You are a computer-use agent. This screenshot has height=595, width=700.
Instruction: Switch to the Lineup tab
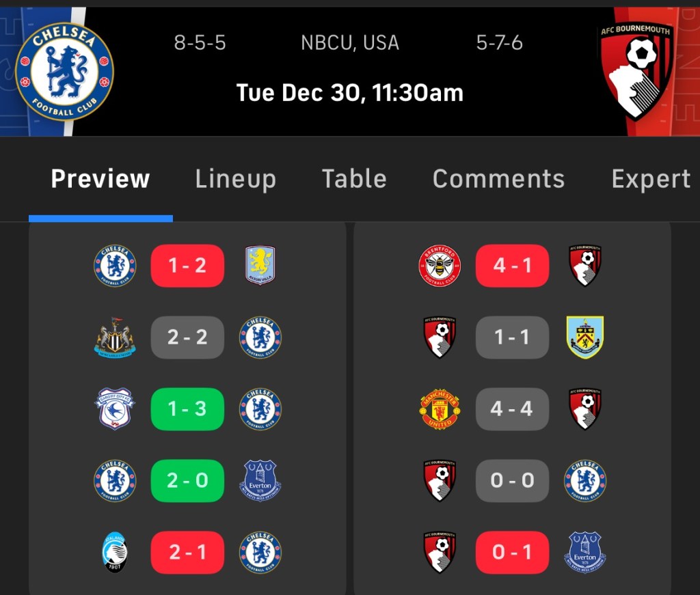(236, 179)
